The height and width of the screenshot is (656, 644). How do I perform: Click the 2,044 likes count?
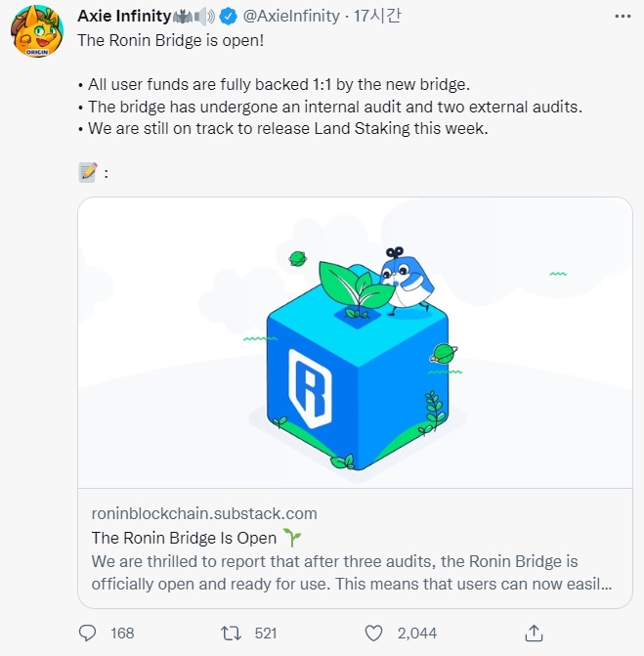pos(417,633)
